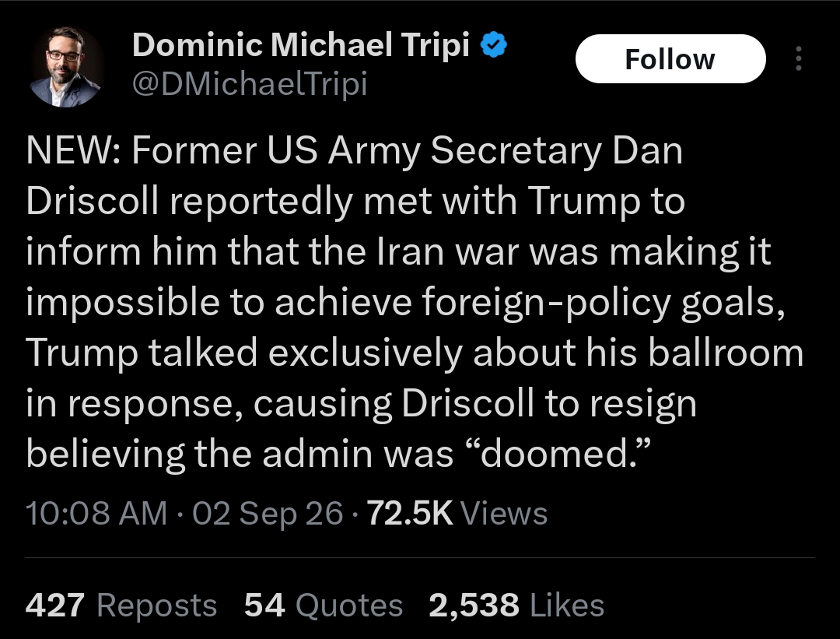Show the 54 Quotes list
840x639 pixels.
pos(324,606)
